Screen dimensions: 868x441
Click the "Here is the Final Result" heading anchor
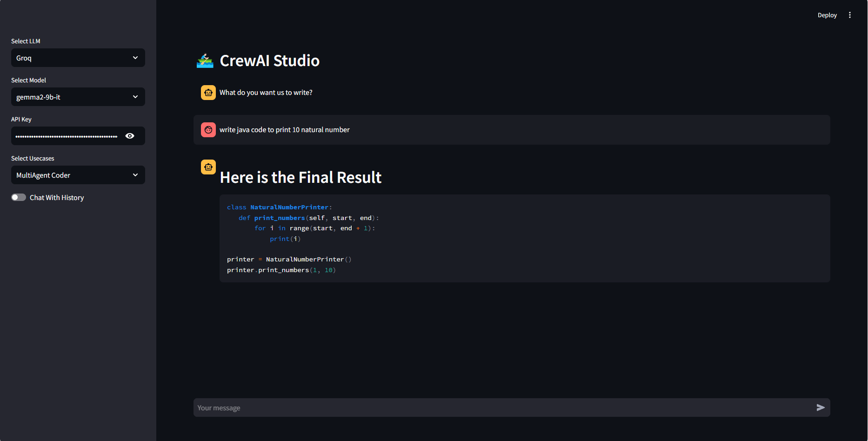click(x=300, y=177)
